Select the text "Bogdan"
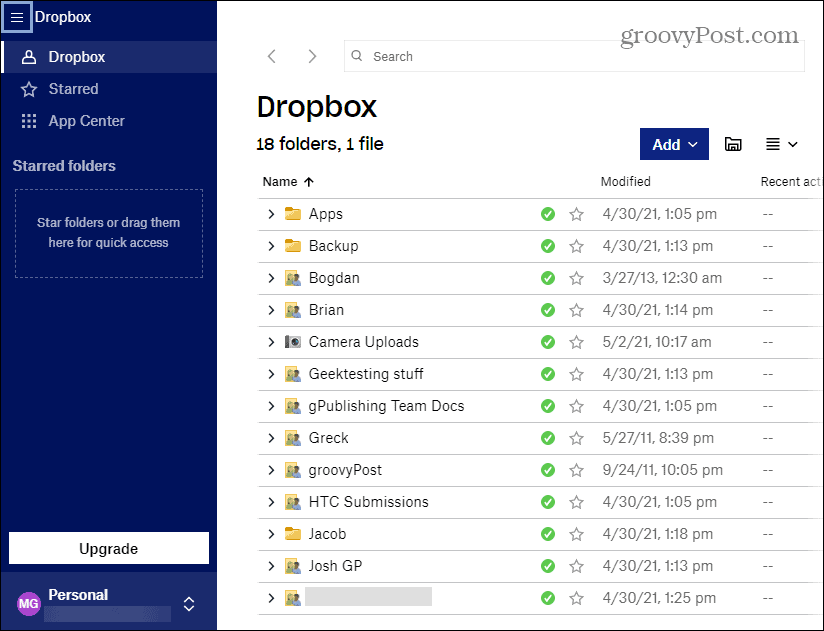Viewport: 824px width, 631px height. pos(334,278)
